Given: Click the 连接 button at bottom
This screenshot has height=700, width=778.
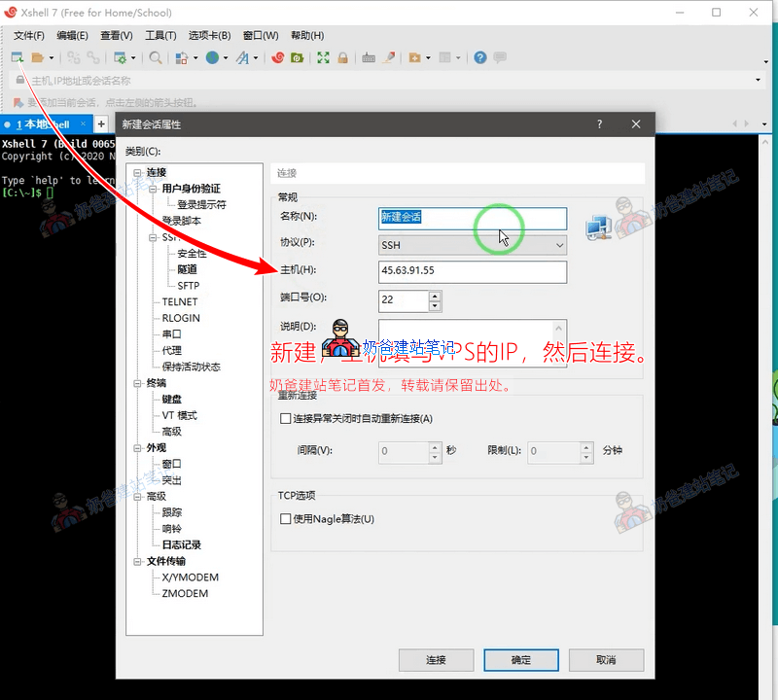Looking at the screenshot, I should [436, 659].
